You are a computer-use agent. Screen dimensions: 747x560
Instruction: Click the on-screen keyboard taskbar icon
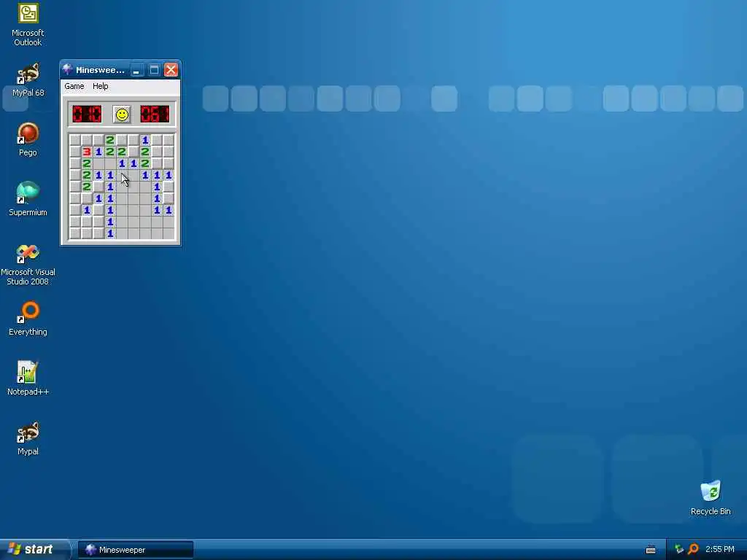[651, 550]
